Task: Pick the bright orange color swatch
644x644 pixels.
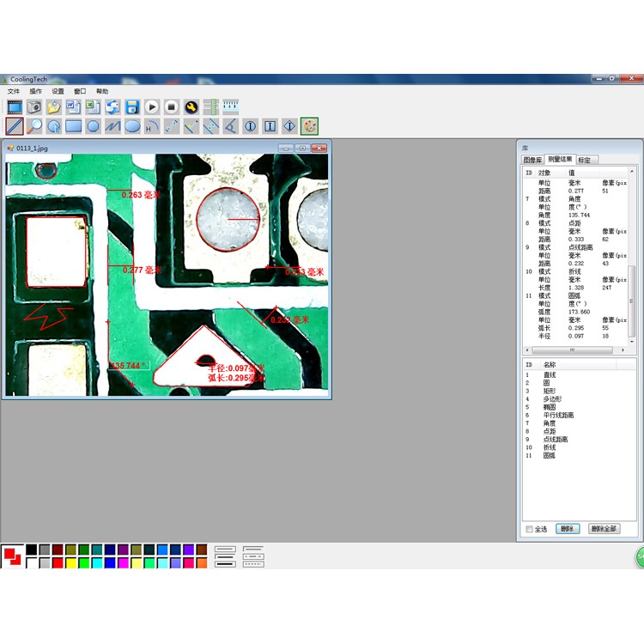Action: (x=202, y=562)
